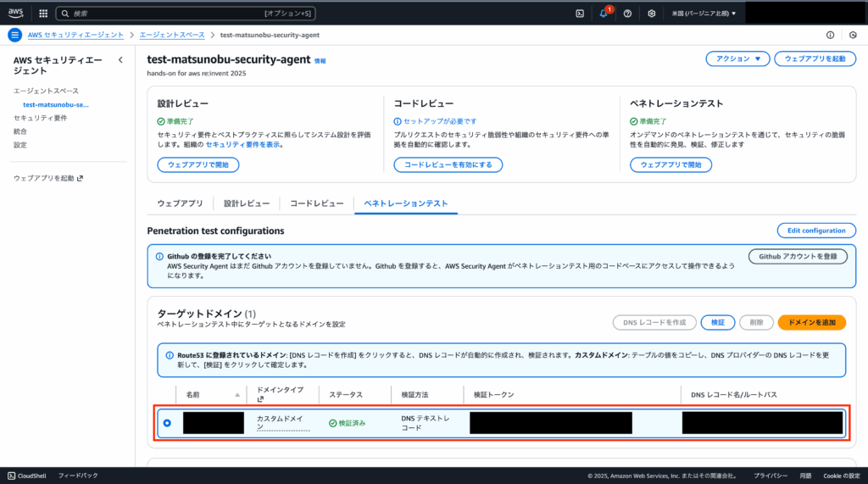Click the AWS logo home icon

[x=16, y=14]
